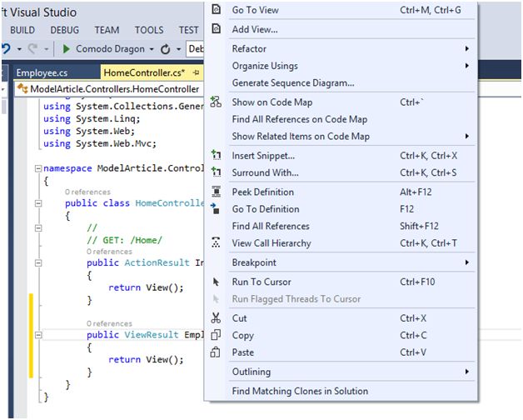The height and width of the screenshot is (420, 523).
Task: Switch to the Employee.cs tab
Action: tap(42, 72)
